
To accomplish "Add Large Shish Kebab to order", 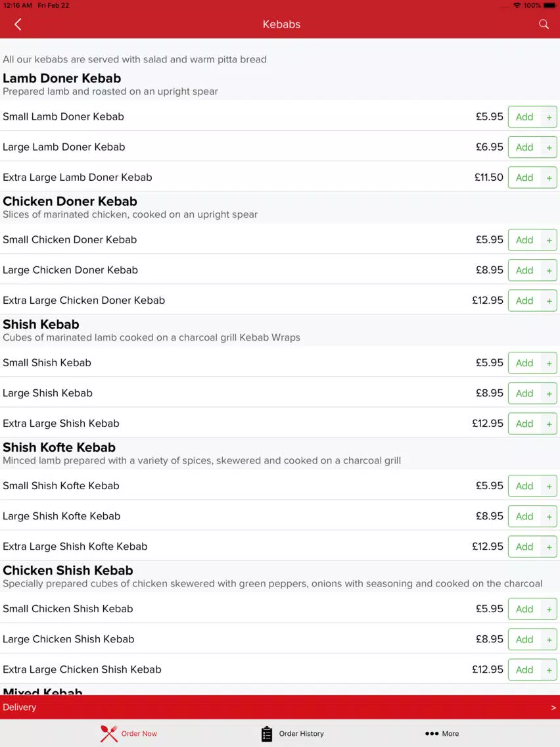I will [525, 393].
